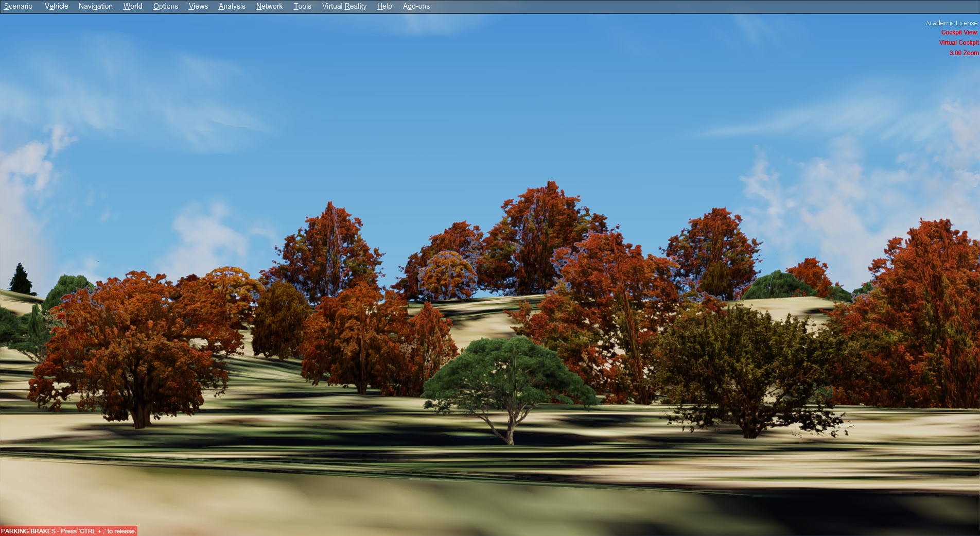The height and width of the screenshot is (536, 980).
Task: Click the '3.00 Zoom' overlay text
Action: 964,53
